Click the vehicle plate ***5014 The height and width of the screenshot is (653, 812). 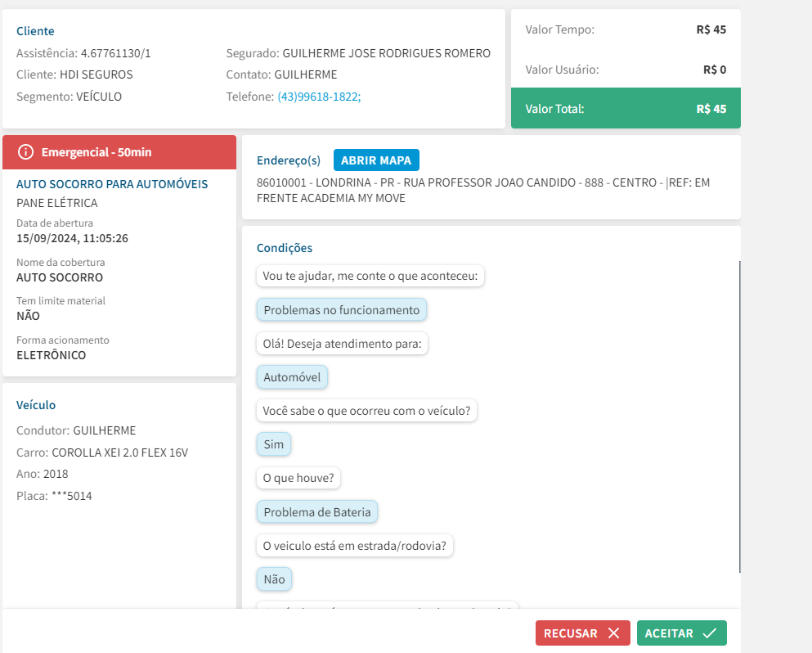tap(70, 496)
